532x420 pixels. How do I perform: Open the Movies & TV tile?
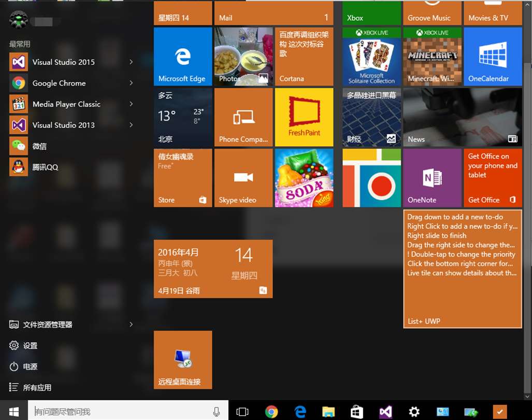493,13
